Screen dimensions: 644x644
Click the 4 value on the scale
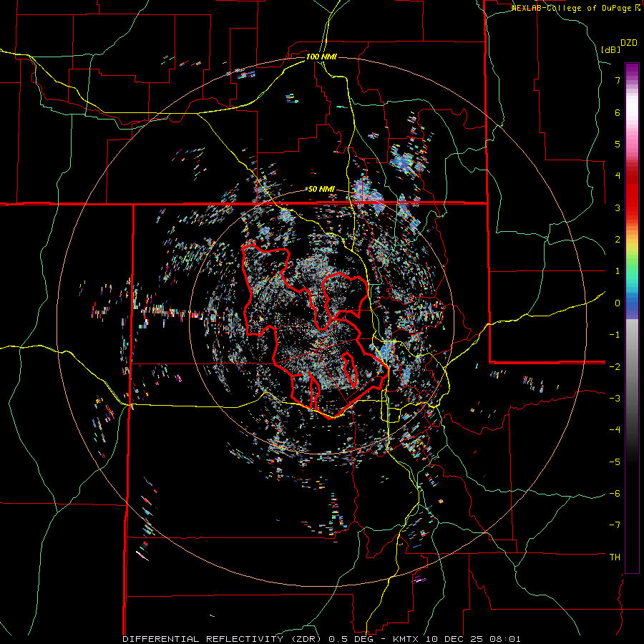tap(618, 176)
